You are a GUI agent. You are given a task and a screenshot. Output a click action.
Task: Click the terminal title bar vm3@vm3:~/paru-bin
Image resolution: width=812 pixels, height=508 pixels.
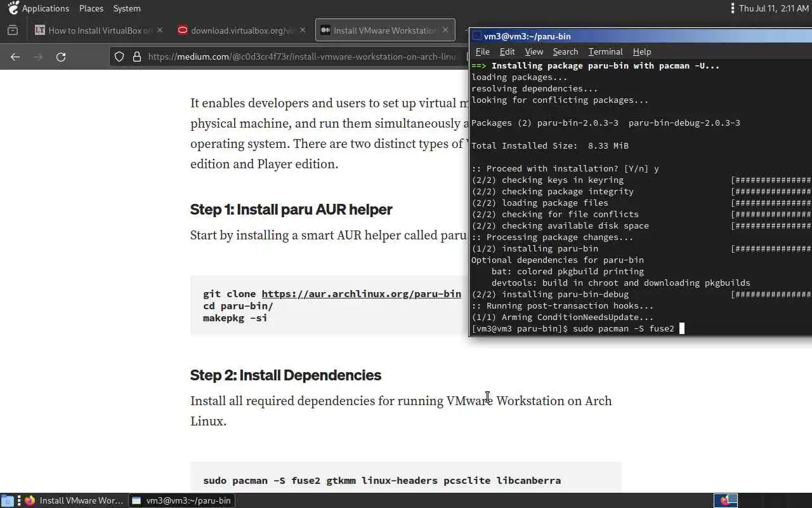[641, 36]
